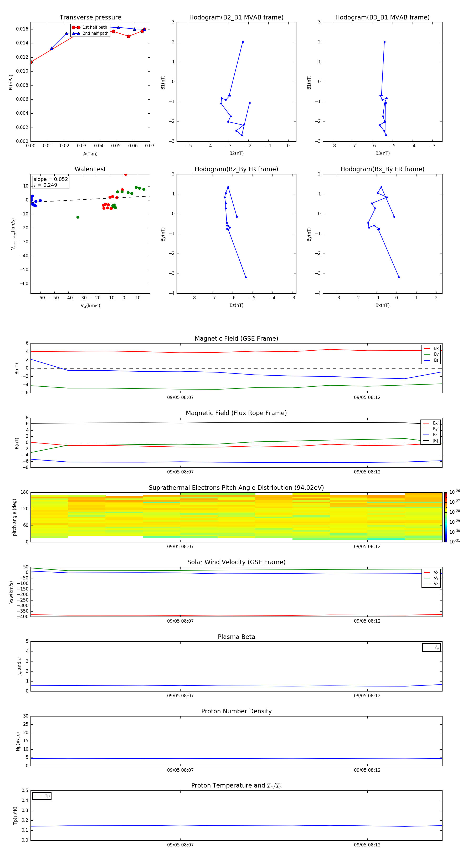473x868 pixels.
Task: Click the '10^-26' colorbar label
Action: click(x=455, y=492)
